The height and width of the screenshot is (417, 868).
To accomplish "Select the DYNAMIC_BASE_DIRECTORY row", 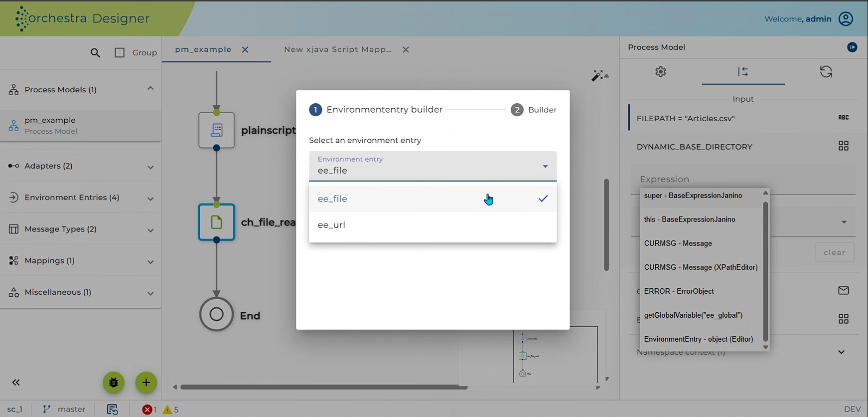I will tap(742, 147).
